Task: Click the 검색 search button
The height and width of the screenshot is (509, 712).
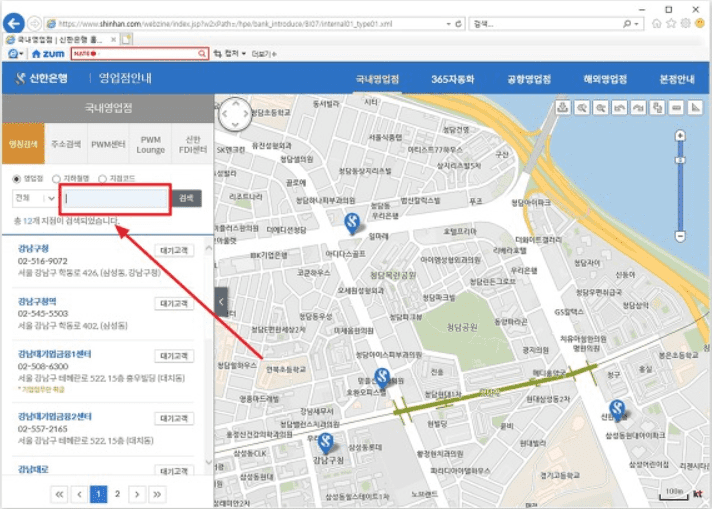Action: coord(186,198)
